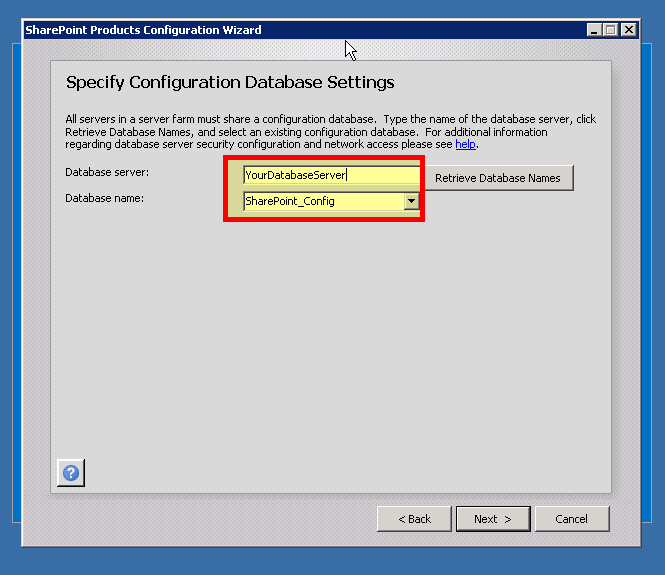Image resolution: width=665 pixels, height=575 pixels.
Task: Cancel the configuration wizard
Action: tap(572, 519)
